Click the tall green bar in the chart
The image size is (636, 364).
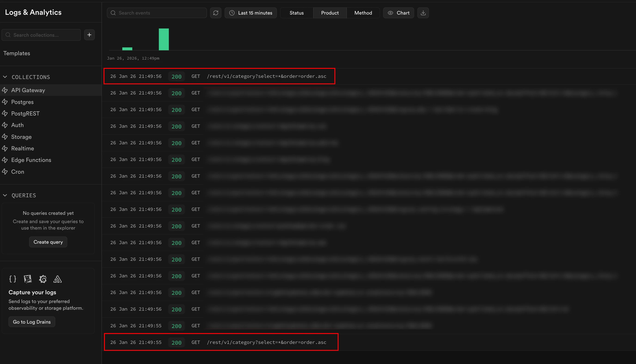tap(164, 39)
